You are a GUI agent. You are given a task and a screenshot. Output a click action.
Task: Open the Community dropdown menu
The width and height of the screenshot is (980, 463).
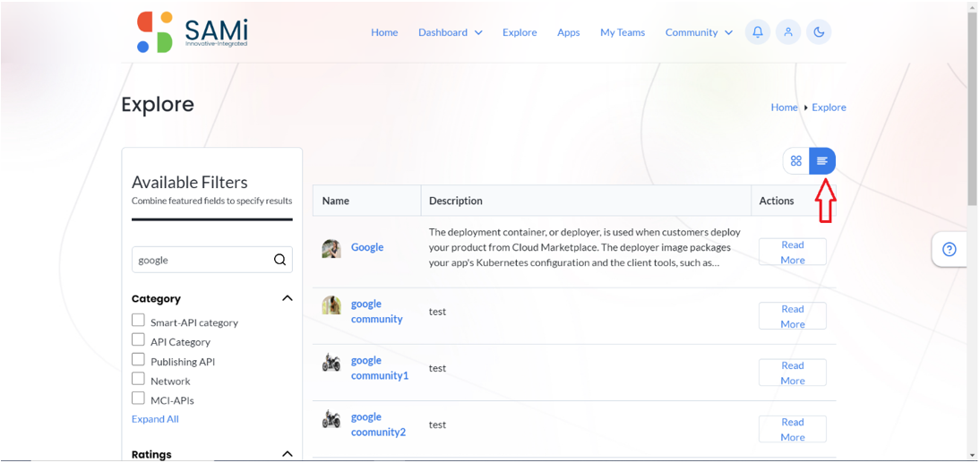pos(699,32)
